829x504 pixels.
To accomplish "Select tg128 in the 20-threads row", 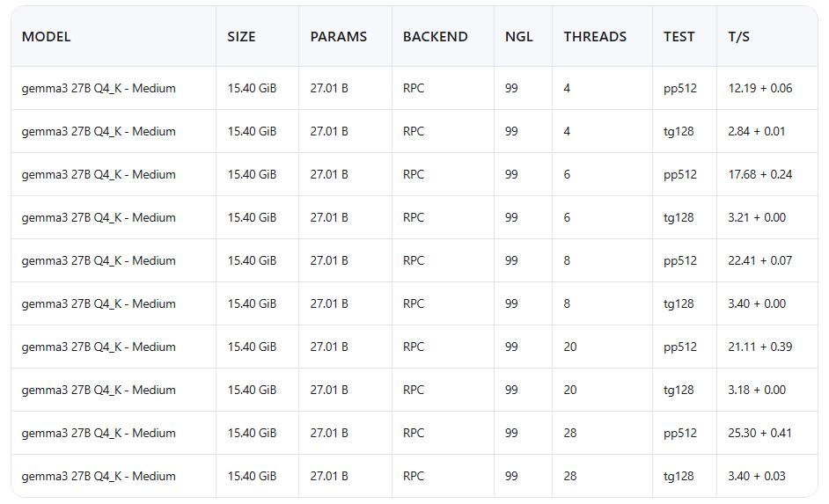I will click(679, 391).
